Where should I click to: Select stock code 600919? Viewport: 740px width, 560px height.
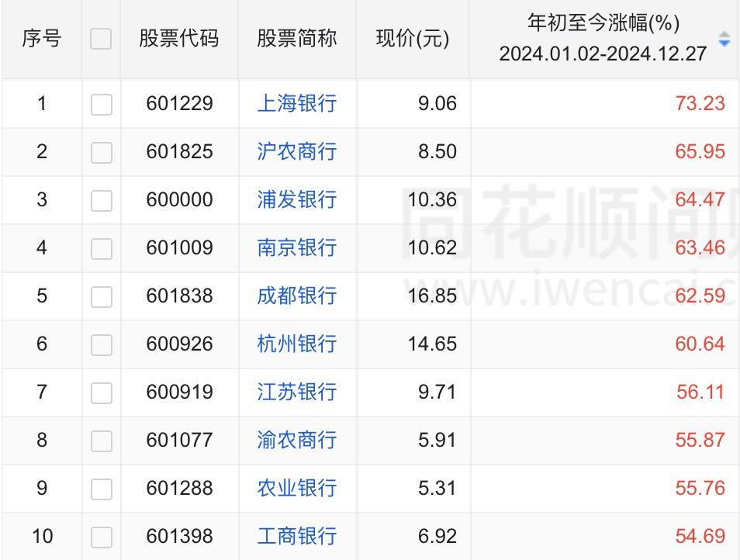[179, 392]
